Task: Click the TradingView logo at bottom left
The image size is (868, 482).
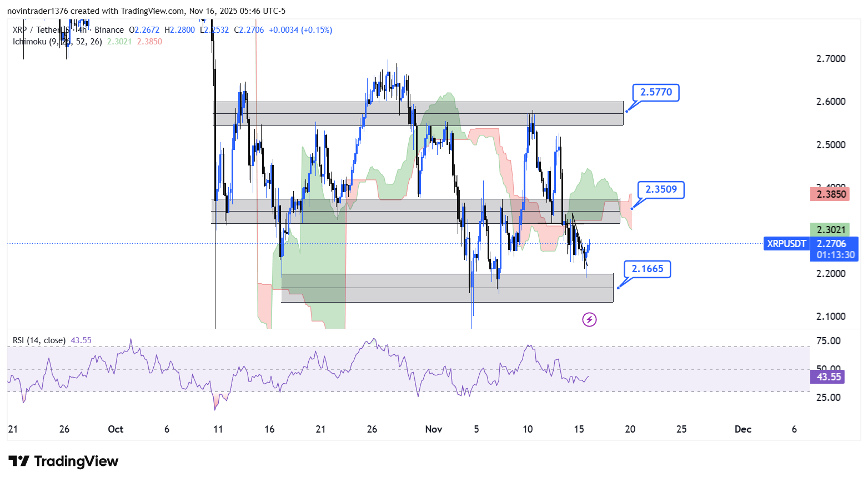Action: 63,461
